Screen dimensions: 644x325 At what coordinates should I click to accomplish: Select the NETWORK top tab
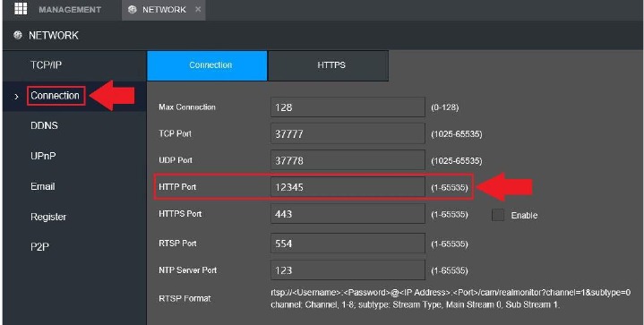tap(164, 10)
